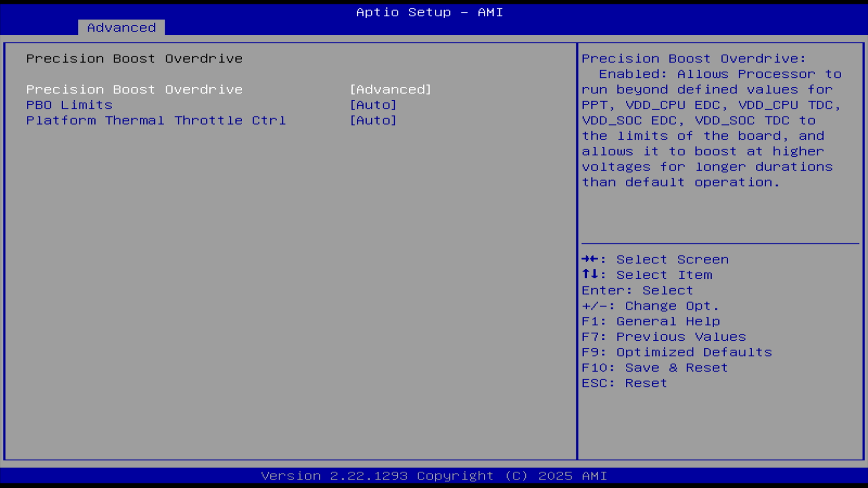Select the Precision Boost Overdrive setting label
Screen dimensions: 868x488
[x=134, y=89]
